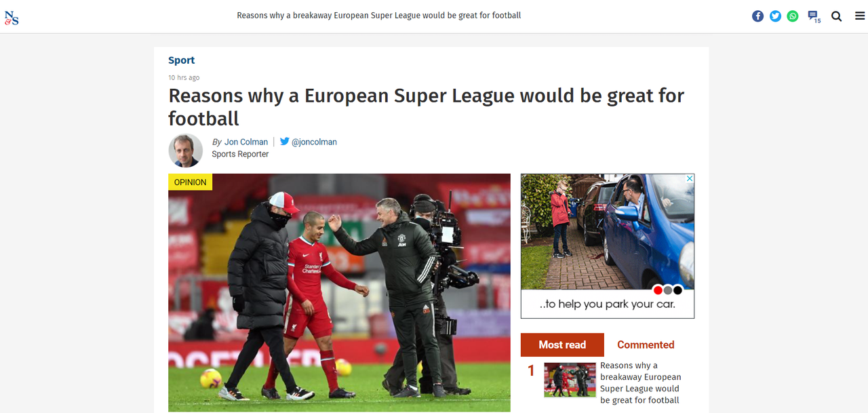Visit @joncolman Twitter handle link
The height and width of the screenshot is (413, 868).
[314, 142]
